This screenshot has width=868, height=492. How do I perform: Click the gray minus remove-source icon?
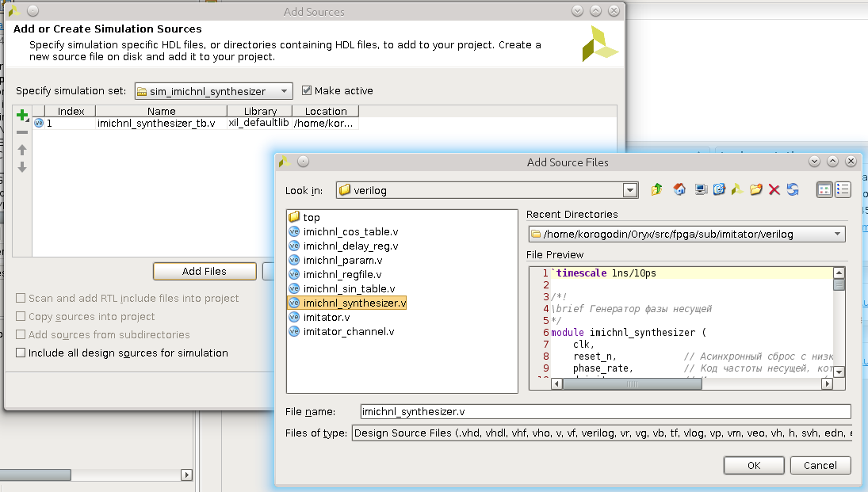click(x=22, y=133)
